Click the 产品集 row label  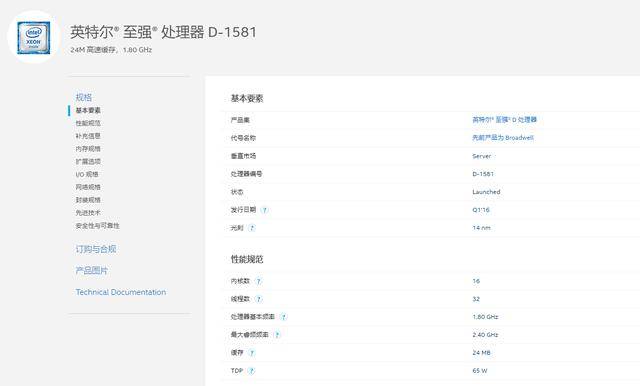tap(240, 120)
